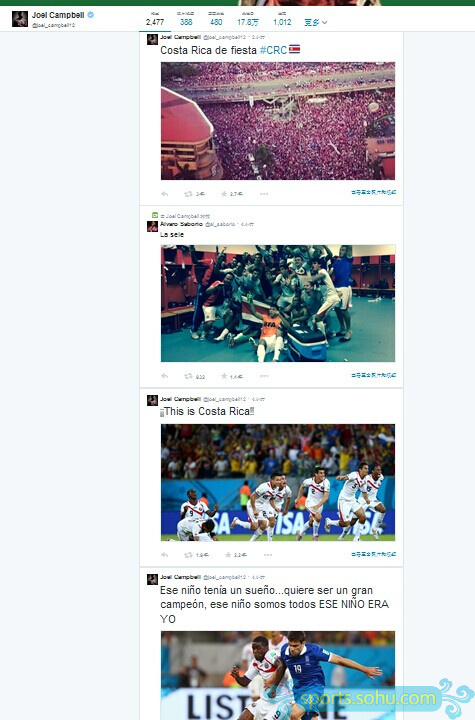Open the 1,012 count tab
Image resolution: width=475 pixels, height=720 pixels.
tap(282, 19)
